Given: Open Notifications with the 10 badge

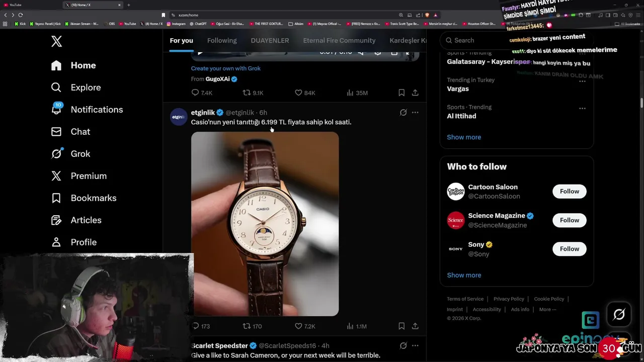Looking at the screenshot, I should tap(87, 110).
